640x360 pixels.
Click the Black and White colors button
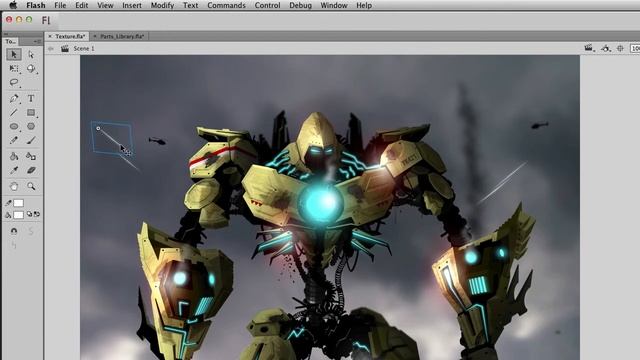[x=29, y=214]
